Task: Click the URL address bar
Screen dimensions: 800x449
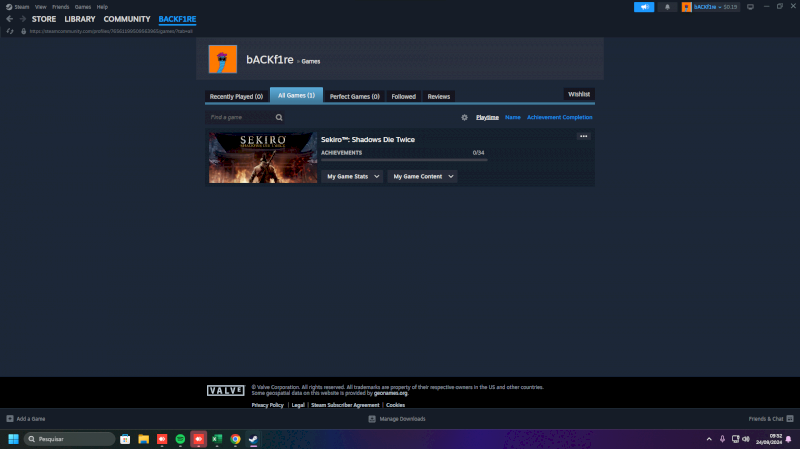Action: pyautogui.click(x=111, y=31)
